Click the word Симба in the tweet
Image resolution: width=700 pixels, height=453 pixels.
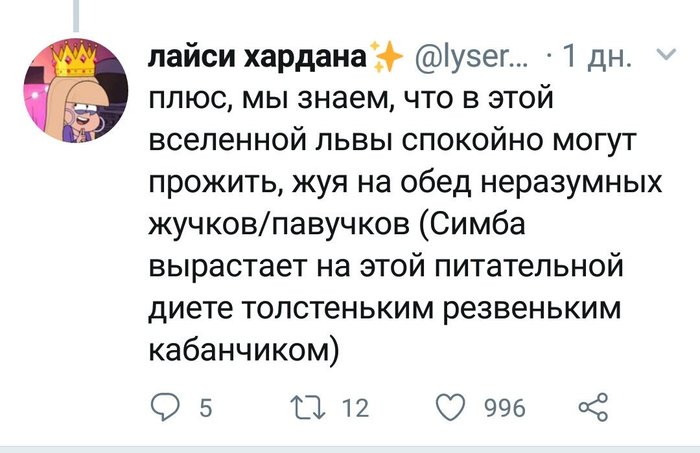(574, 227)
